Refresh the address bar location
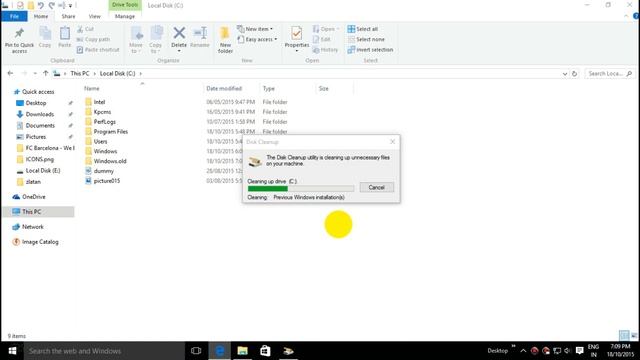The height and width of the screenshot is (360, 640). coord(574,73)
